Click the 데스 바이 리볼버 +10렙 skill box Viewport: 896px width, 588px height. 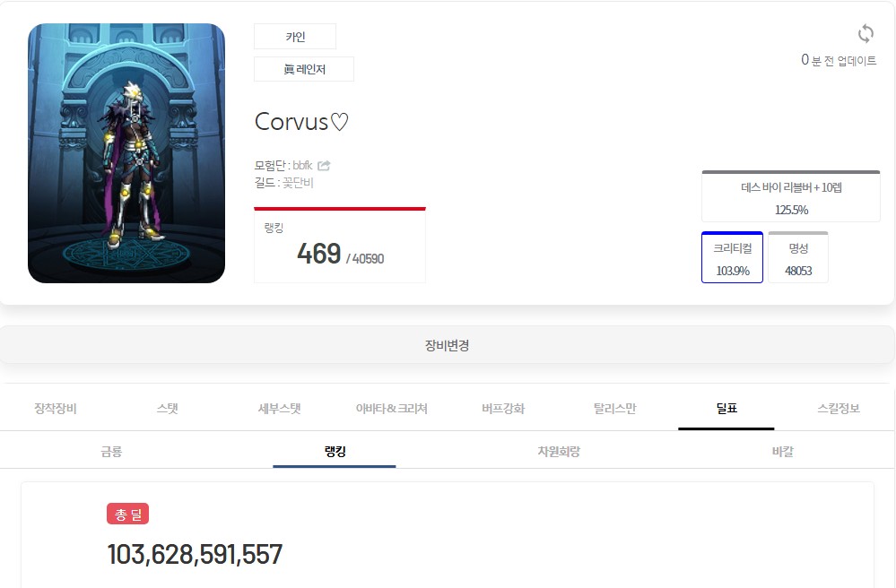pos(791,196)
